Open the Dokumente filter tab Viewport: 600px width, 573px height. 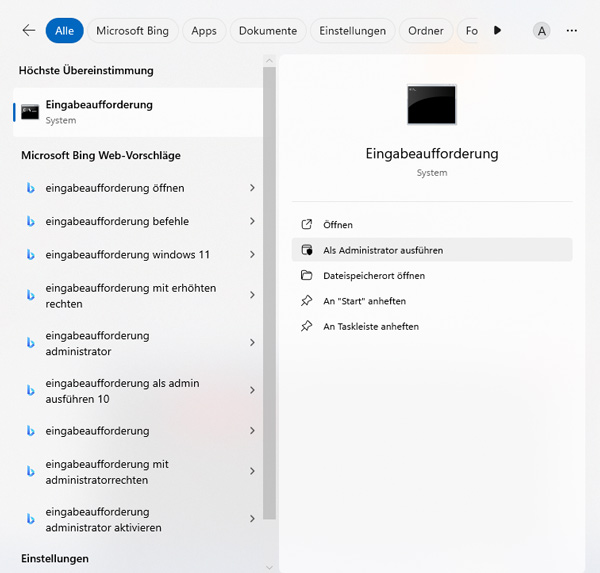pos(268,31)
